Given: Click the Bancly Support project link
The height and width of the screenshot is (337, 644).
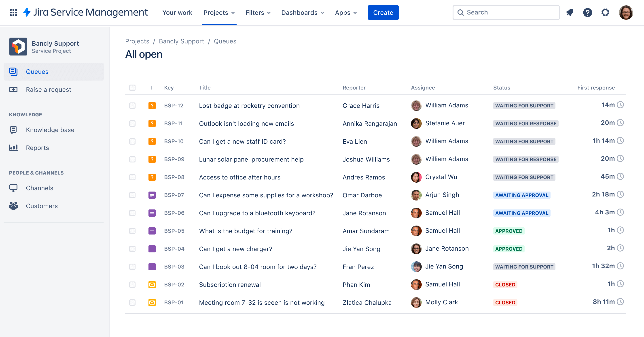Looking at the screenshot, I should 181,41.
